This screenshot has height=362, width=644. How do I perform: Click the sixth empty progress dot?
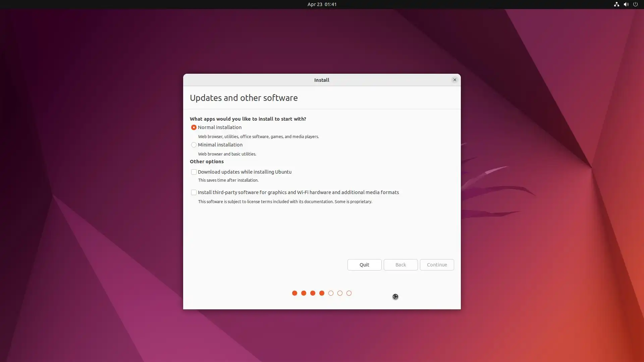pos(340,293)
